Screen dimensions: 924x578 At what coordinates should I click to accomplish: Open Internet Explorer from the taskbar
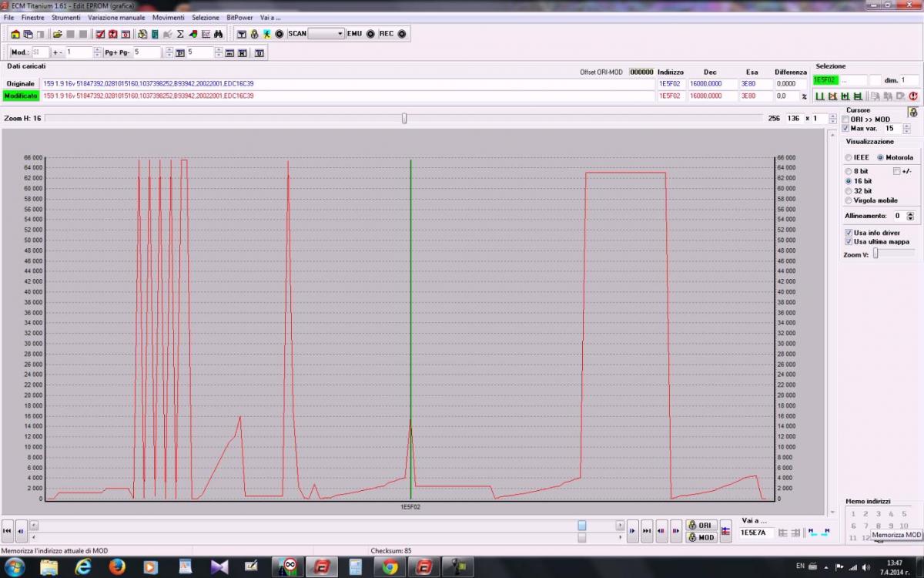pos(83,567)
